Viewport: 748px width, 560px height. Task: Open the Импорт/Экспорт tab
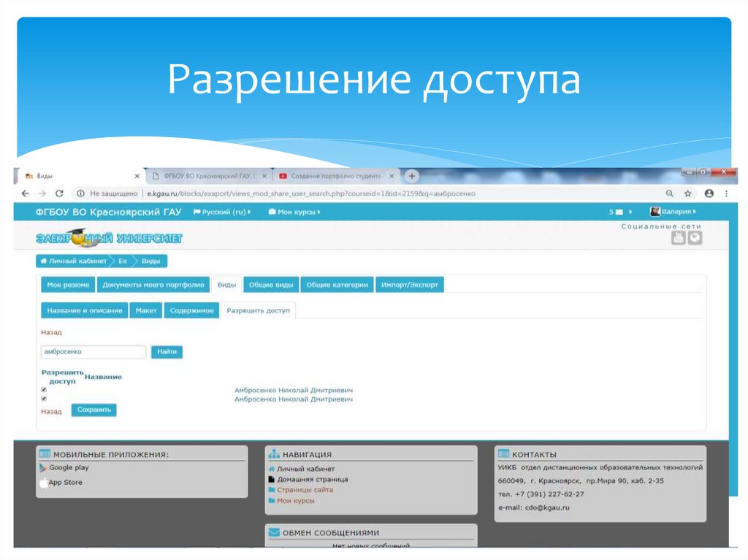coord(412,285)
